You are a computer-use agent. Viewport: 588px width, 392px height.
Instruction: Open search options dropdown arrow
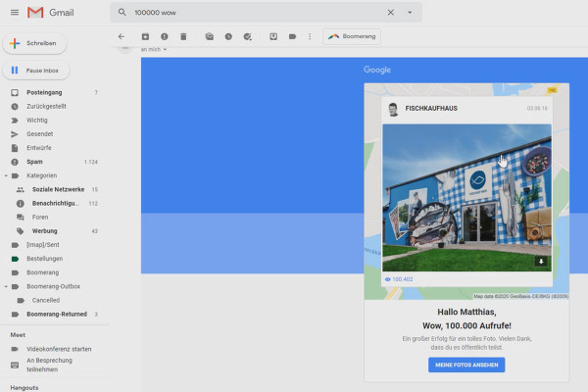410,13
